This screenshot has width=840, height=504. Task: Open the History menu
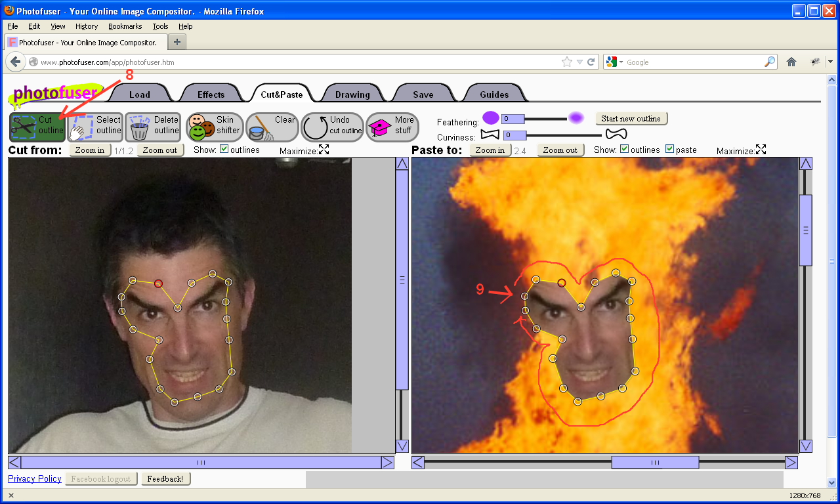(87, 26)
